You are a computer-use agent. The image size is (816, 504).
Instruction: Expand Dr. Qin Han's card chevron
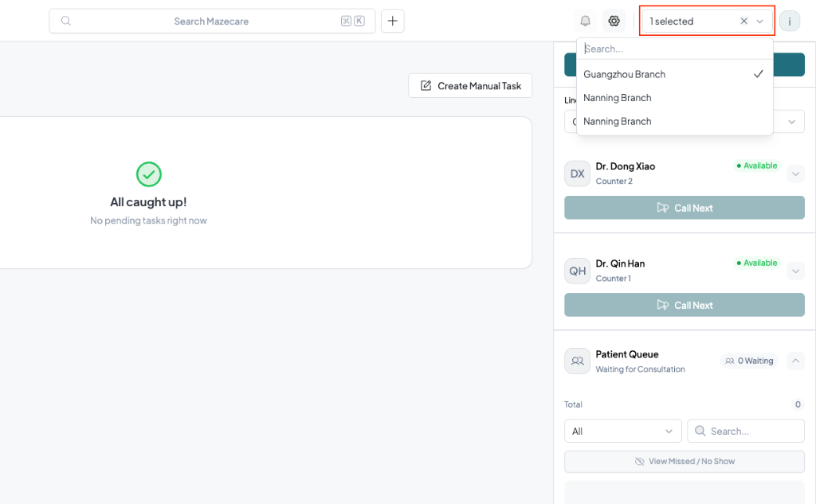point(795,271)
